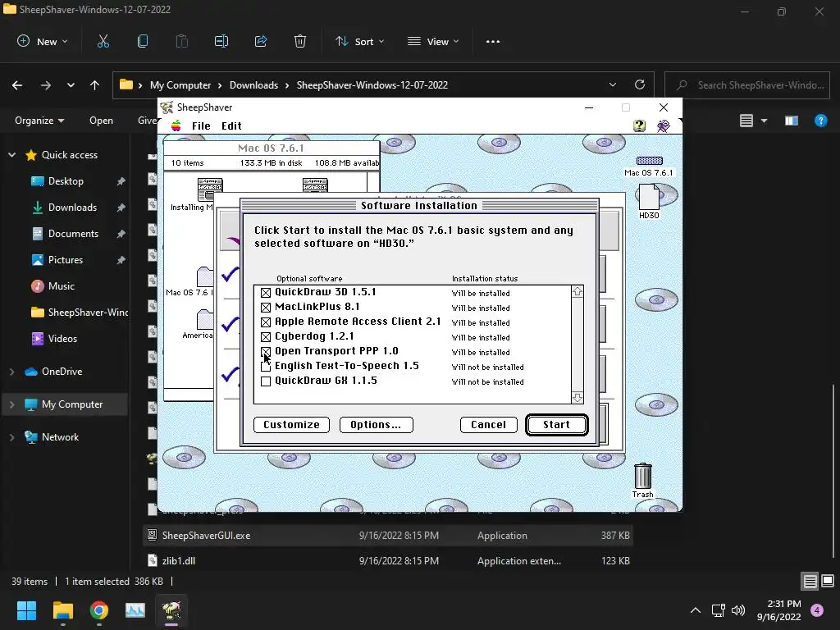Image resolution: width=840 pixels, height=630 pixels.
Task: Expand the address bar history dropdown
Action: 613,84
